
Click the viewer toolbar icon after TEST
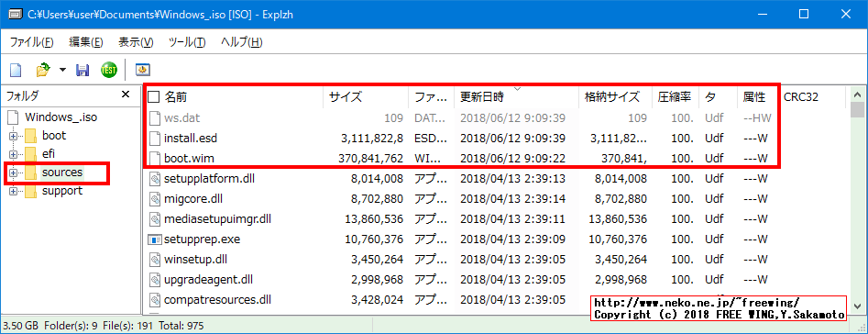pos(143,70)
